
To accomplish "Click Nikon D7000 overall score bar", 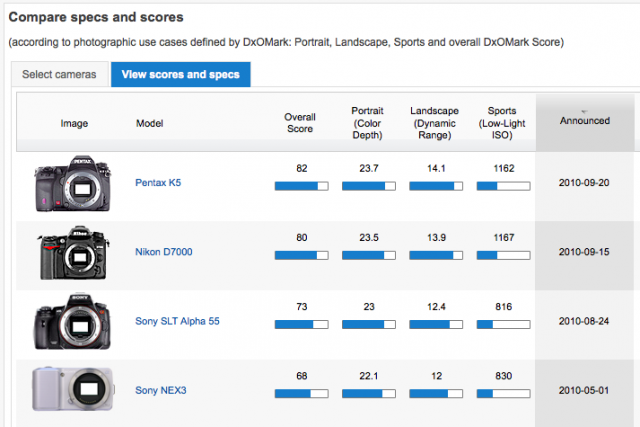I will 302,256.
